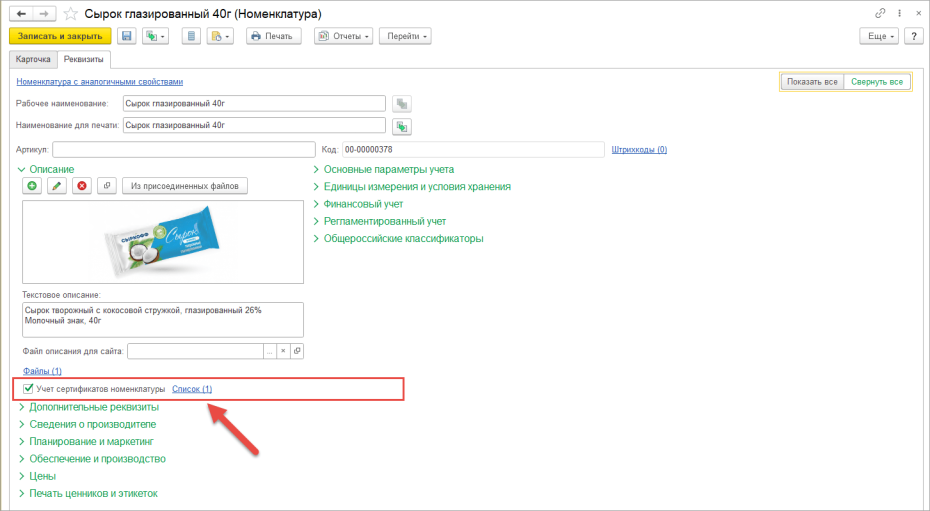930x511 pixels.
Task: Open the Отчеты reports menu
Action: pyautogui.click(x=343, y=36)
